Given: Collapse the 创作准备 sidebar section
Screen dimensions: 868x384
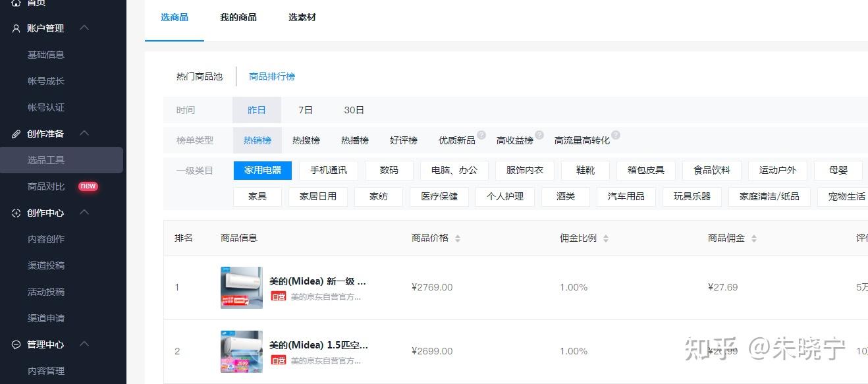Looking at the screenshot, I should (x=84, y=133).
